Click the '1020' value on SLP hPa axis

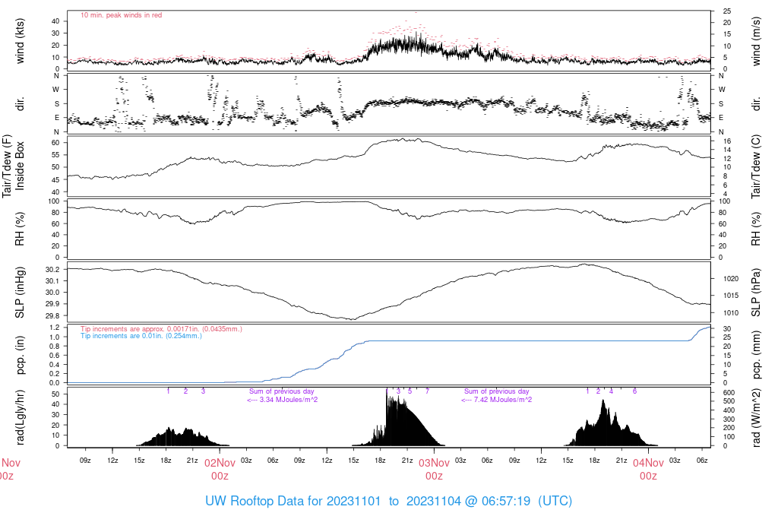(731, 279)
